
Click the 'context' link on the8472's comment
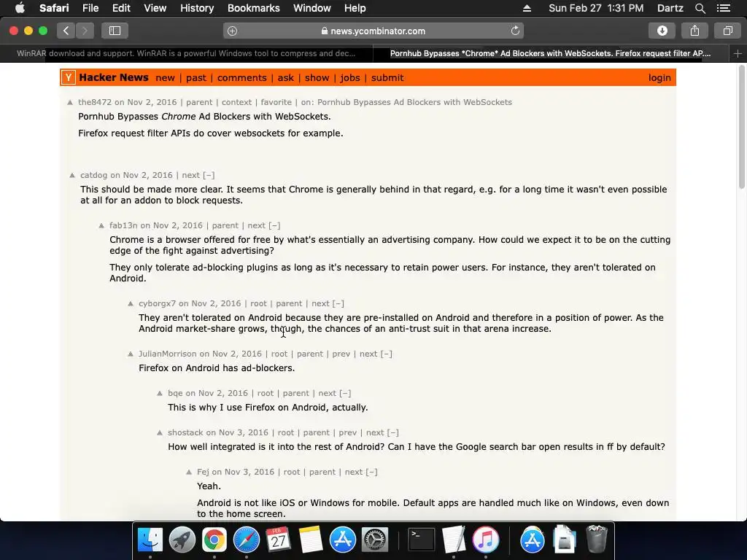pos(237,102)
